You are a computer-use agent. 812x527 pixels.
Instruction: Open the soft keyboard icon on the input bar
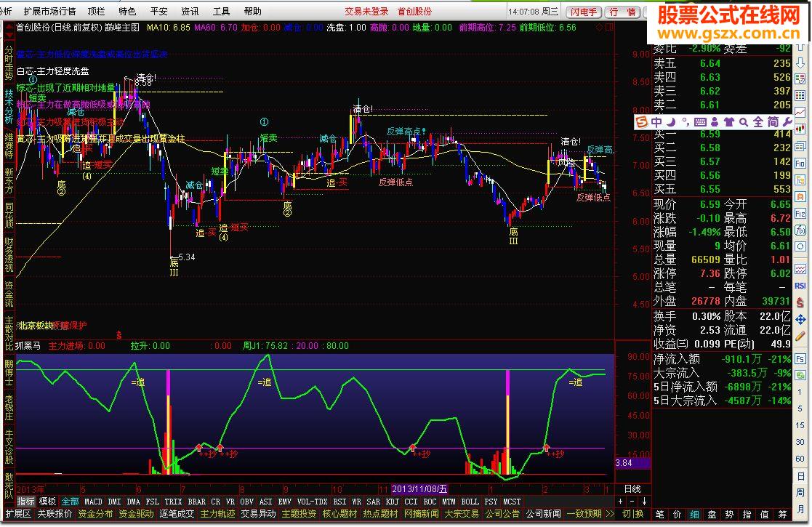(x=700, y=121)
